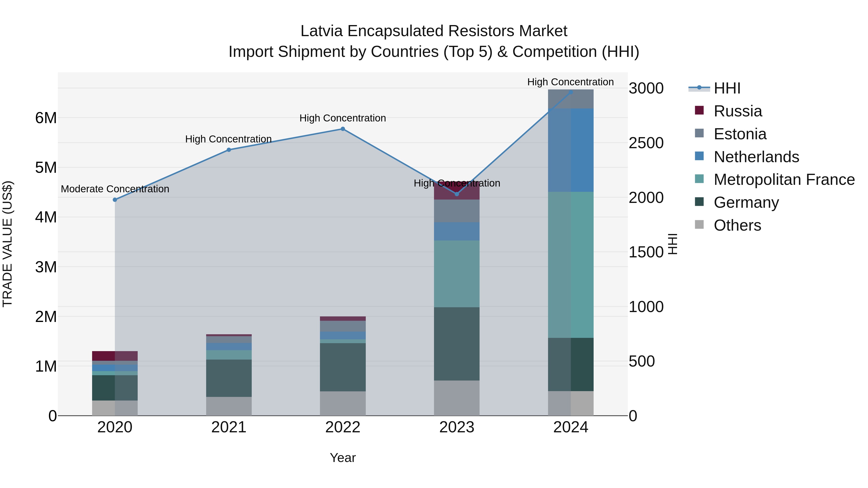This screenshot has height=488, width=868.
Task: Click the Moderate Concentration annotation
Action: [115, 189]
